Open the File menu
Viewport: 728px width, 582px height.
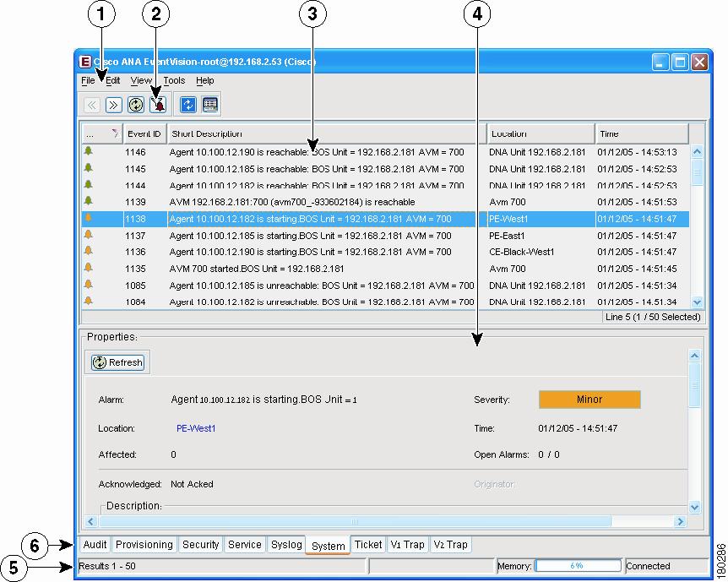[88, 81]
